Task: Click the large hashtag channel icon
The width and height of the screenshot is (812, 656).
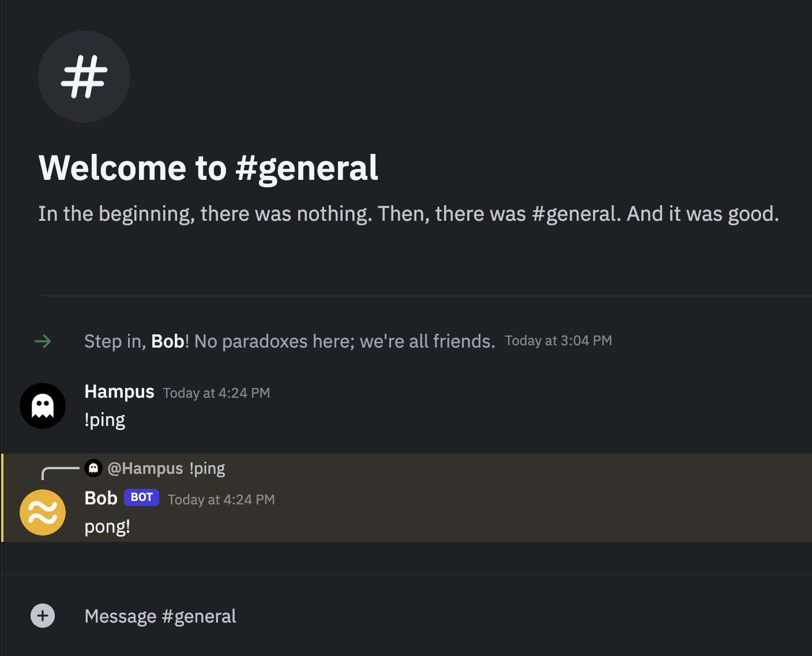Action: [84, 77]
